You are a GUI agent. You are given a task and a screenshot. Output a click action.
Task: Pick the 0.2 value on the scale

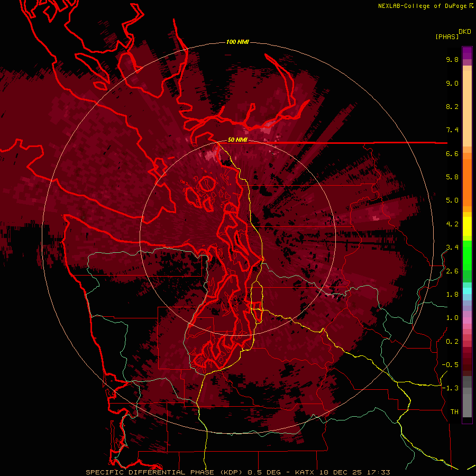(452, 342)
